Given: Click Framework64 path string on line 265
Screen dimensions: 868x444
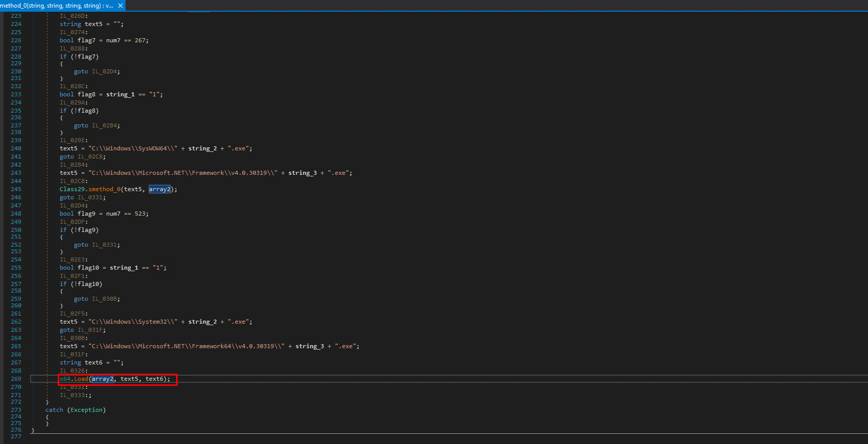Looking at the screenshot, I should pyautogui.click(x=186, y=346).
